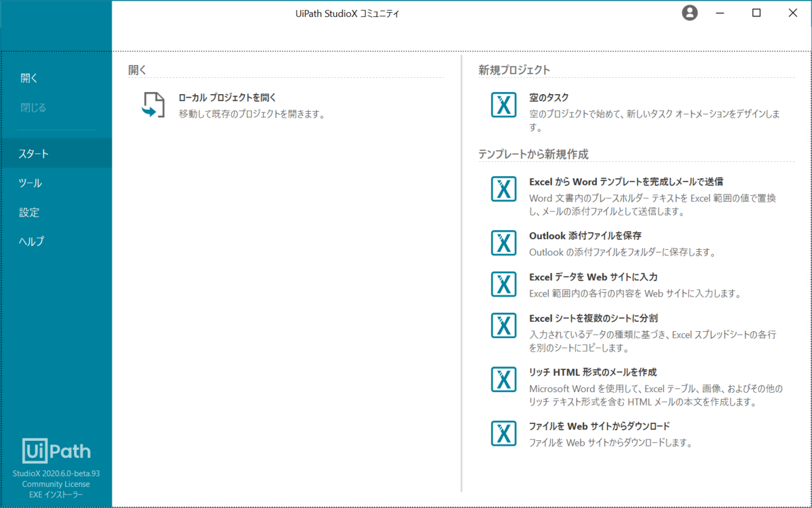Click the UiPath logo in the sidebar
This screenshot has width=812, height=508.
click(x=56, y=451)
